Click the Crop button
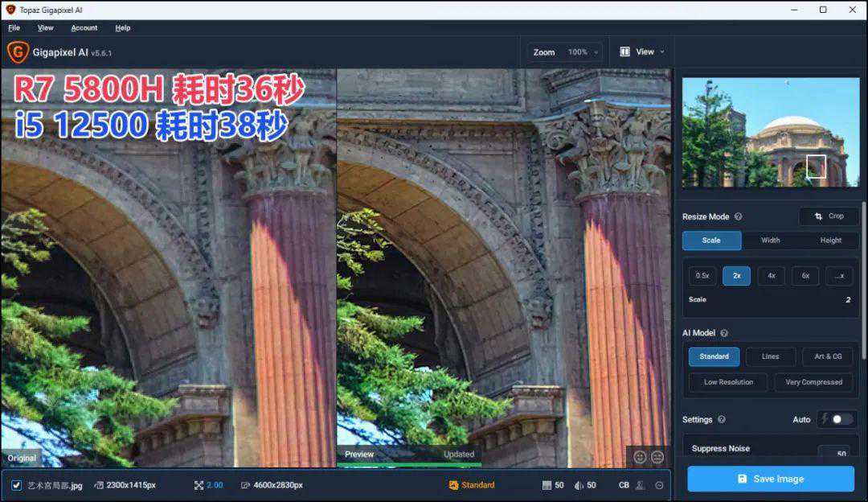 (x=829, y=216)
